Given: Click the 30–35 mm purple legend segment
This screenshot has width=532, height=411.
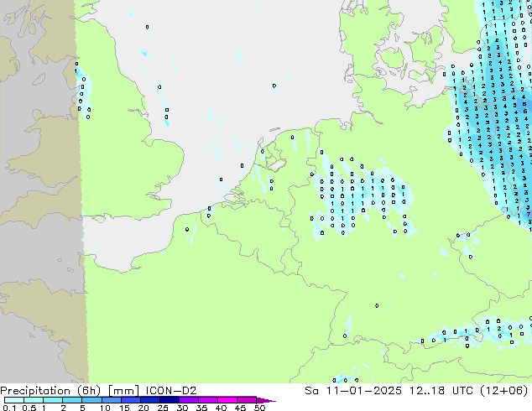Looking at the screenshot, I should click(189, 400).
